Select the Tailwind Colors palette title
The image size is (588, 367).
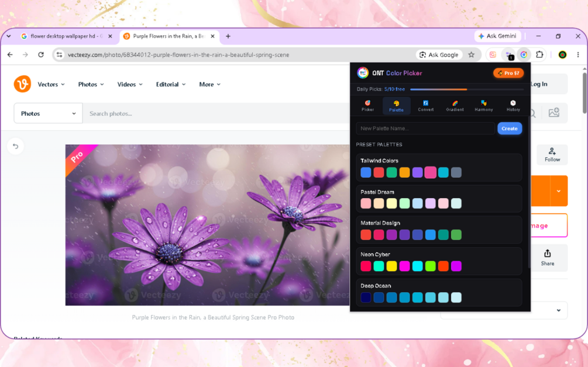coord(379,161)
